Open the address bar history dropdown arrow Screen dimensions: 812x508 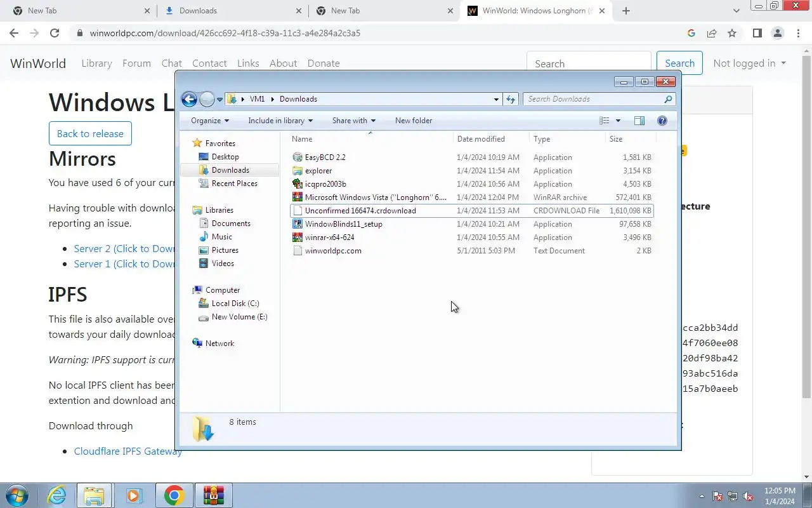496,99
